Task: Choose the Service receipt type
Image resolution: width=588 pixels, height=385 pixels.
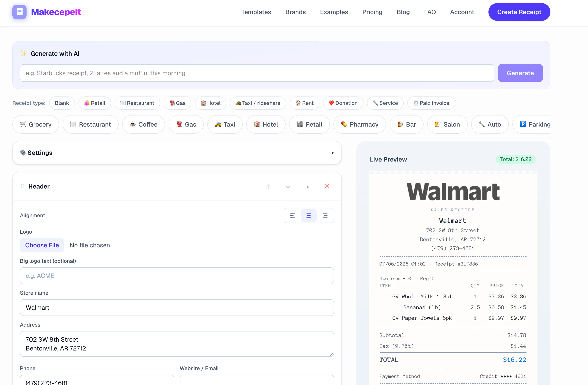Action: (x=385, y=103)
